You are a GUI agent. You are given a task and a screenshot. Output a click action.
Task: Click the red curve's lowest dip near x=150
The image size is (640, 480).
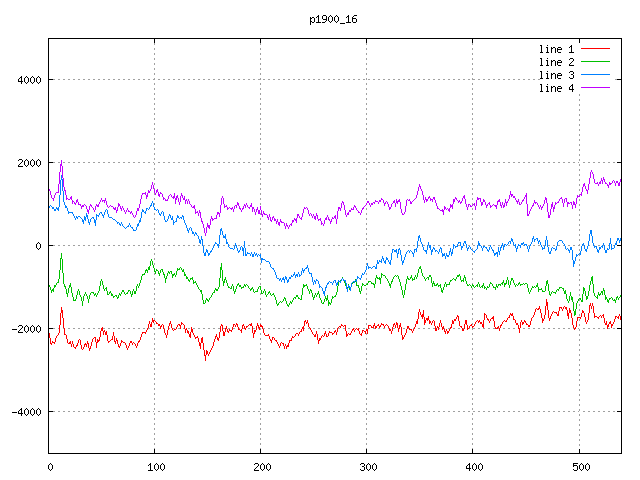pos(207,357)
